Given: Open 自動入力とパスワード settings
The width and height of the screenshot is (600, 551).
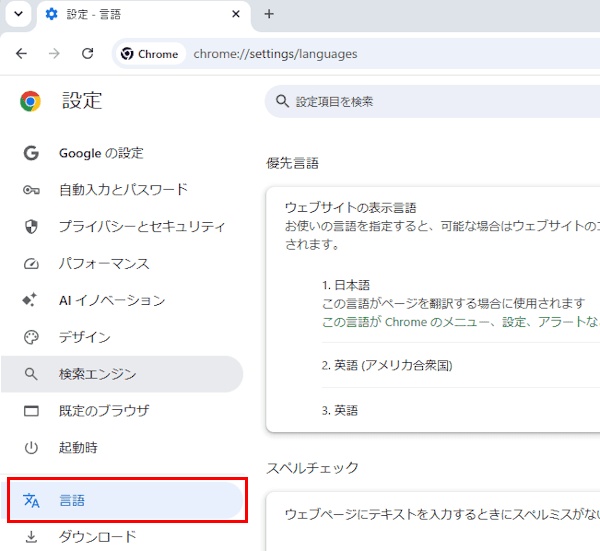Looking at the screenshot, I should click(122, 190).
